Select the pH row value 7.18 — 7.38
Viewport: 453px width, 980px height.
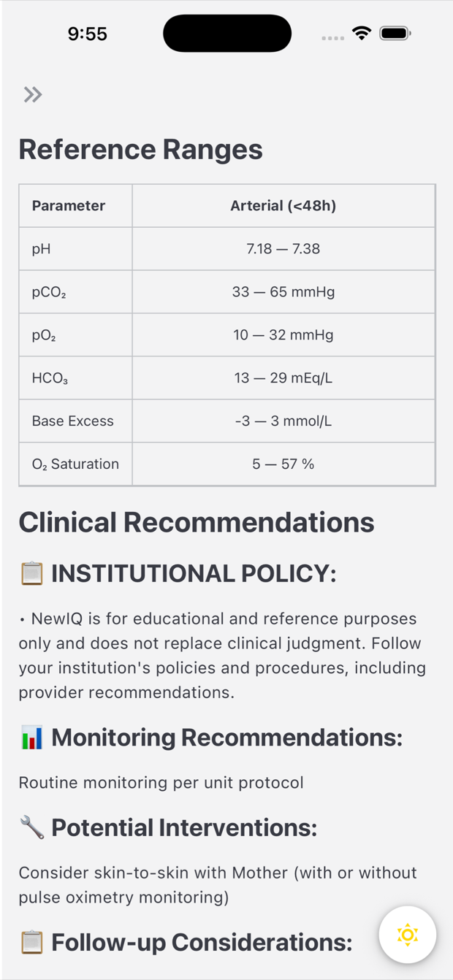coord(283,249)
